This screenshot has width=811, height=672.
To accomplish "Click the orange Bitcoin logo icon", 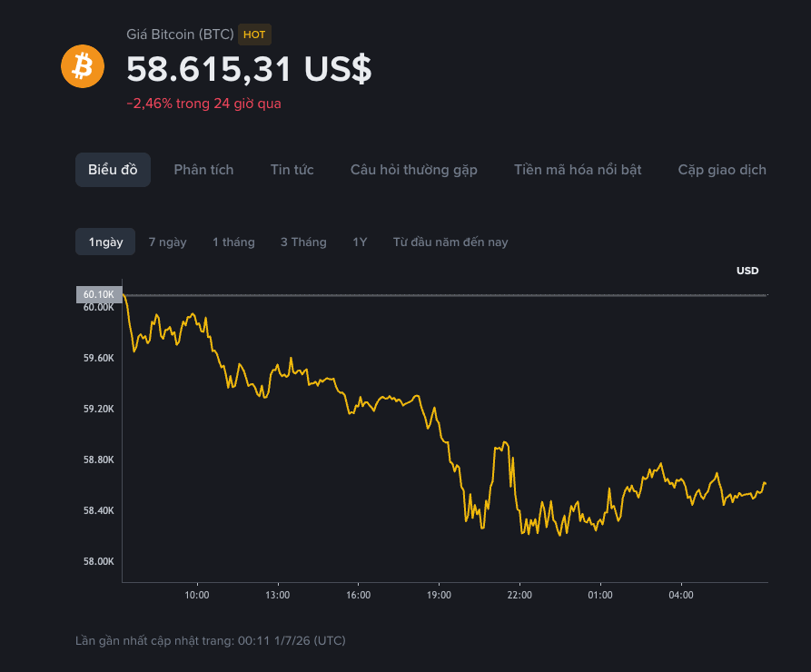I will 83,66.
